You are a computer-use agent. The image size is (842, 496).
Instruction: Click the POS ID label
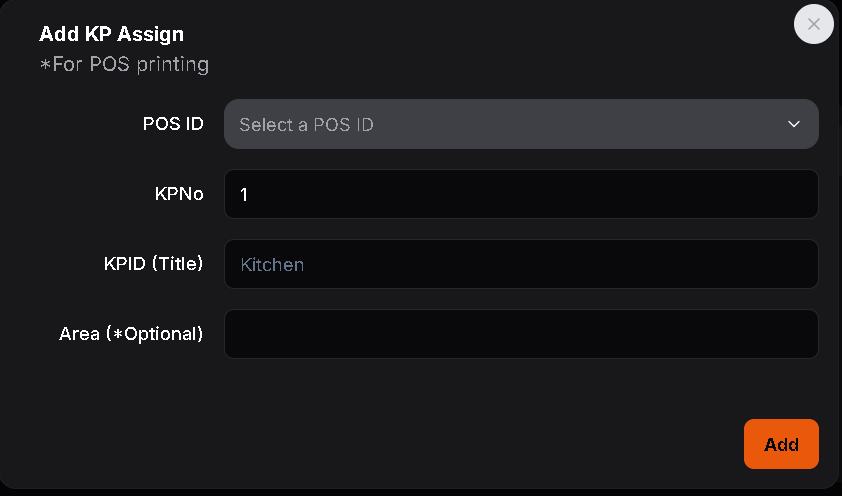point(173,124)
